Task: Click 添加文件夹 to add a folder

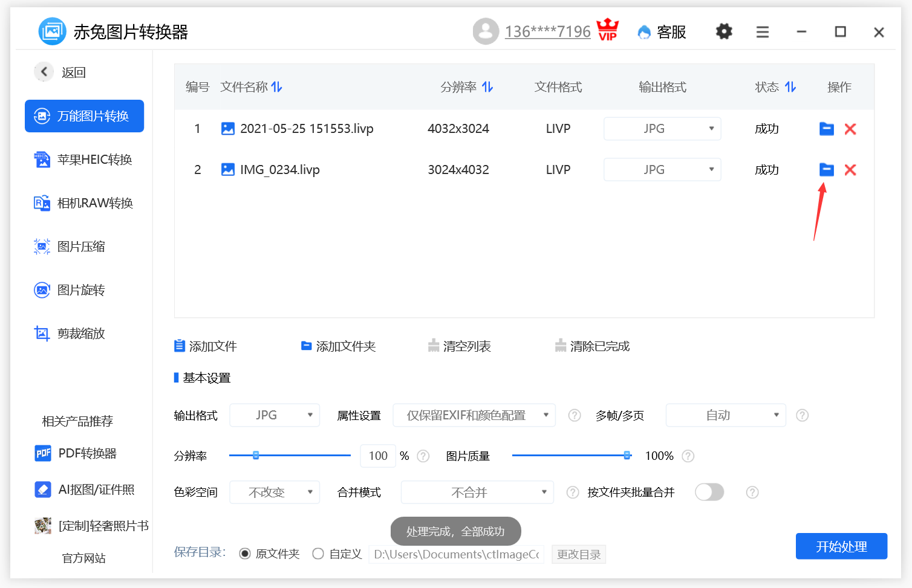Action: pyautogui.click(x=339, y=346)
